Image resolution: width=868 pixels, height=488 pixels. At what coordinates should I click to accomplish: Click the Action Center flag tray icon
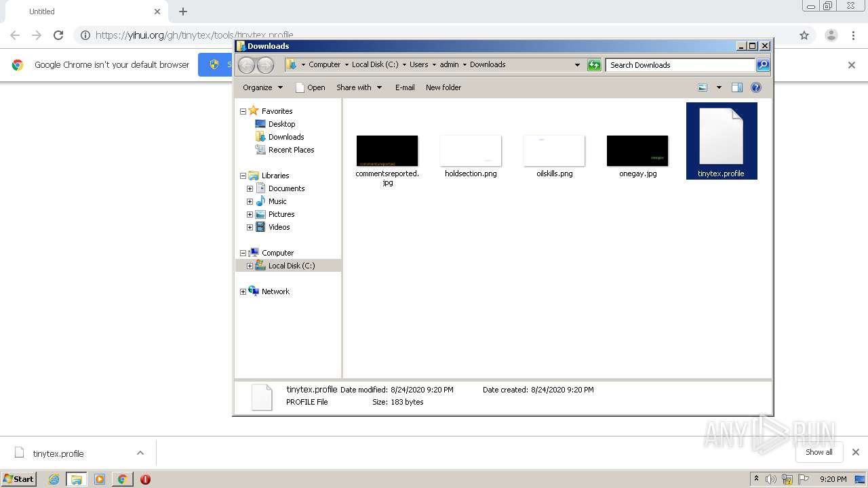(805, 479)
